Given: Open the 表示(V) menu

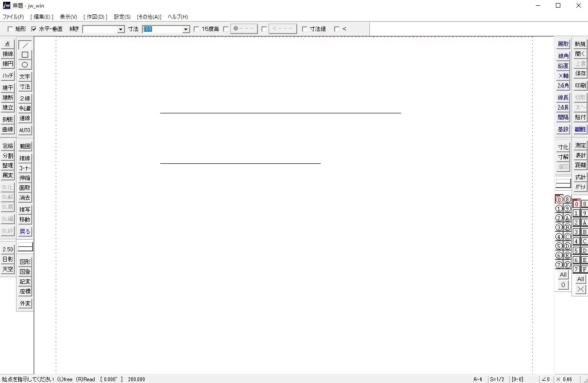Looking at the screenshot, I should (x=68, y=17).
